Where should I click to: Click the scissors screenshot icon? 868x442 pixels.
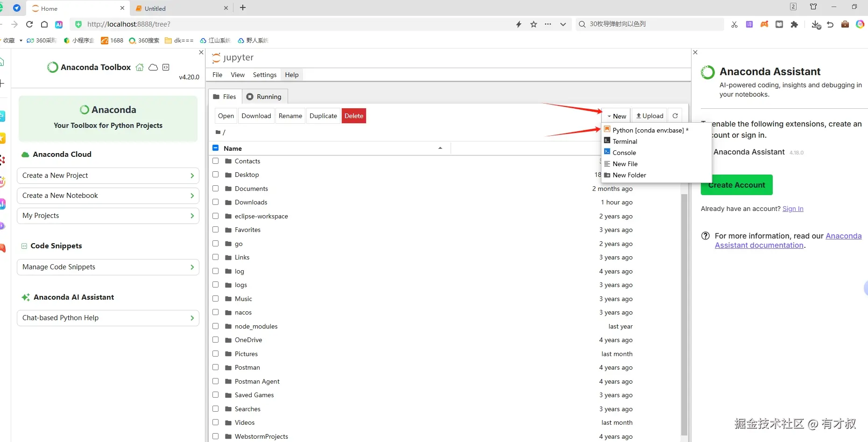[x=734, y=24]
